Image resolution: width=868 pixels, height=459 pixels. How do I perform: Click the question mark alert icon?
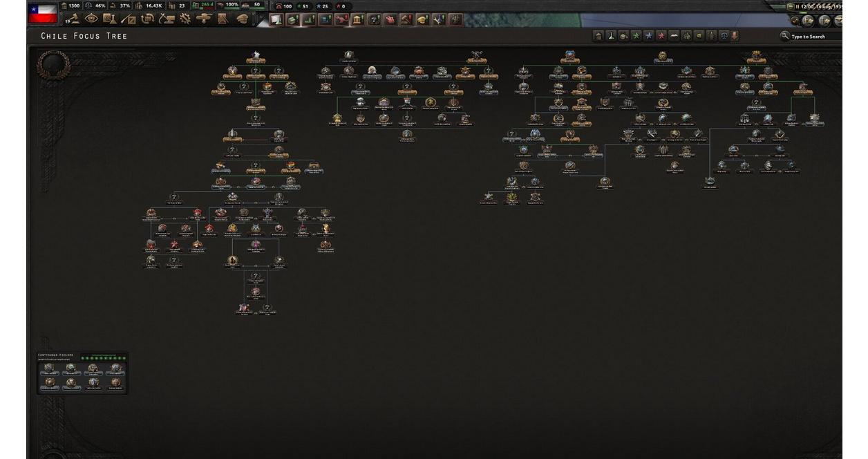[x=374, y=19]
